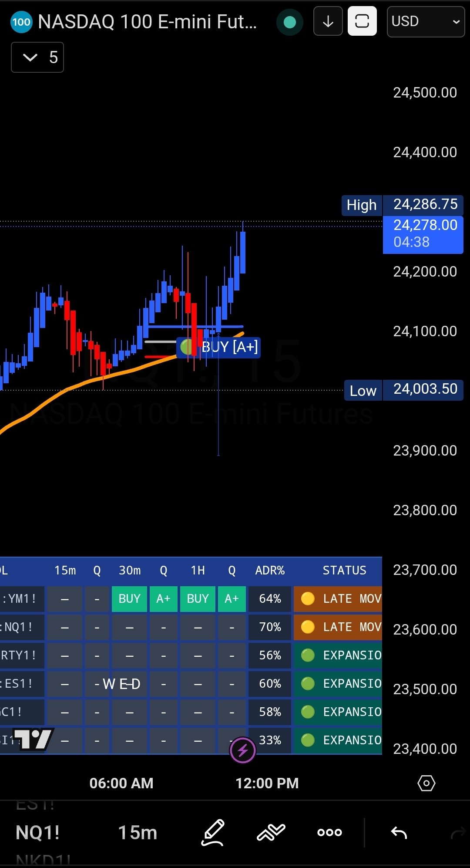Open the drawing pencil tool

point(213,832)
